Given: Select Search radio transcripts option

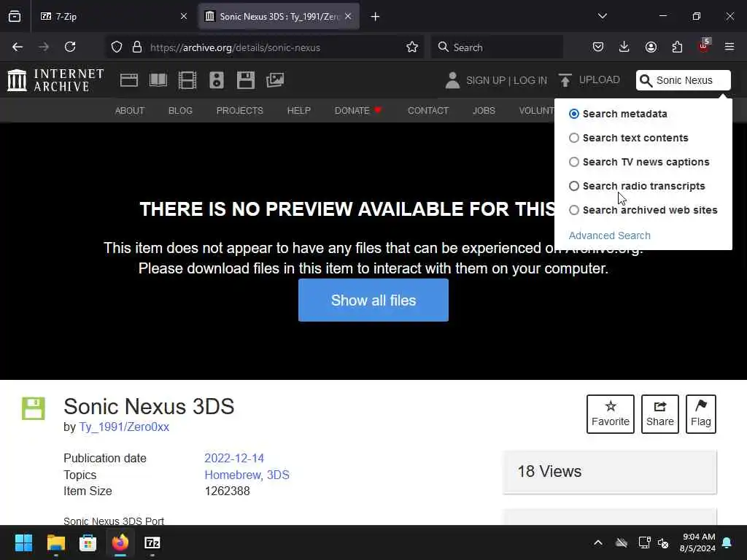Looking at the screenshot, I should coord(574,186).
